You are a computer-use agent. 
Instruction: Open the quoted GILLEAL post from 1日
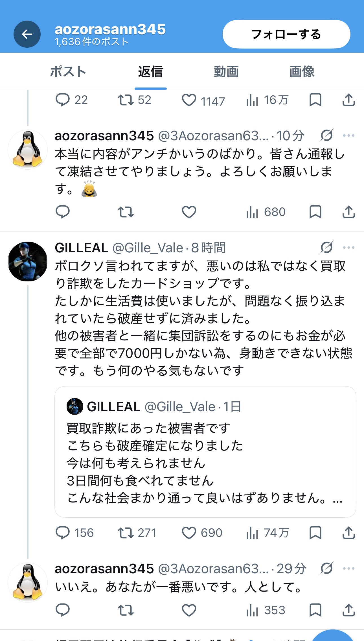pyautogui.click(x=205, y=452)
